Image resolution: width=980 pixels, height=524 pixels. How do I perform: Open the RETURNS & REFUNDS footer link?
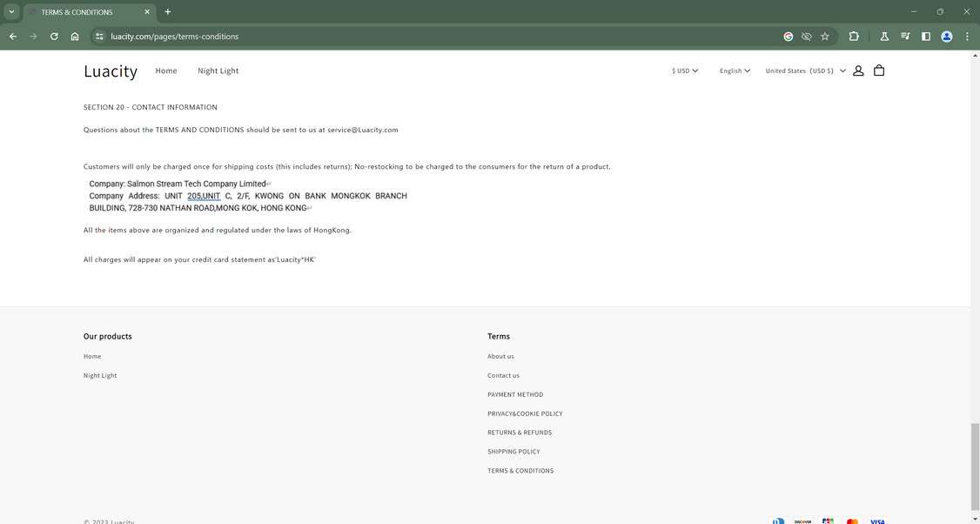520,432
